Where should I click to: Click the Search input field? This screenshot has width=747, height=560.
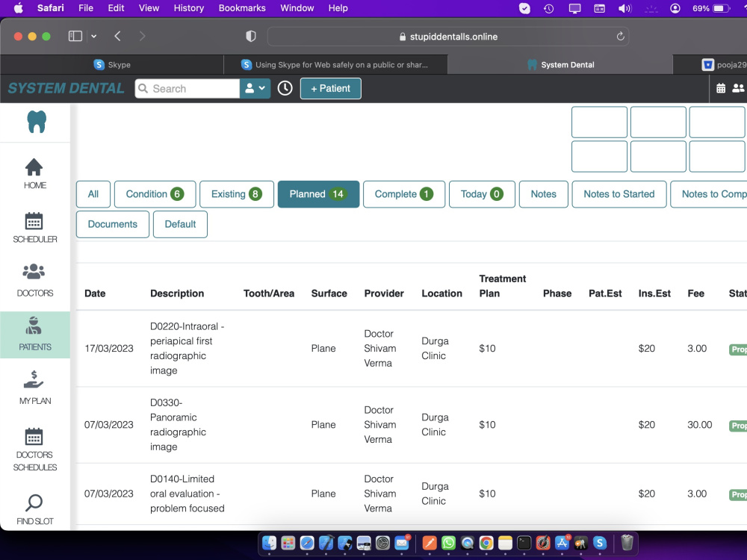coord(187,89)
